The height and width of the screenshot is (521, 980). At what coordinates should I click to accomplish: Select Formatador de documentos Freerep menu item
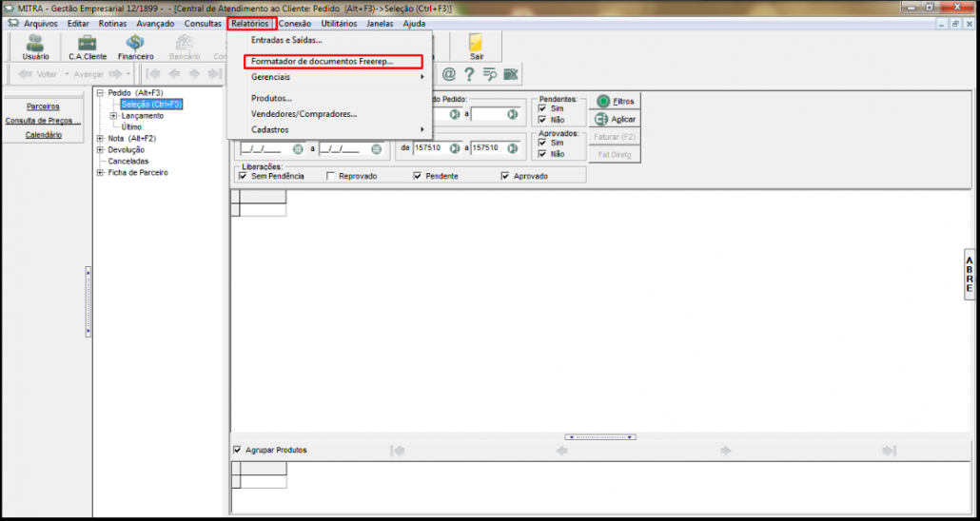point(322,62)
